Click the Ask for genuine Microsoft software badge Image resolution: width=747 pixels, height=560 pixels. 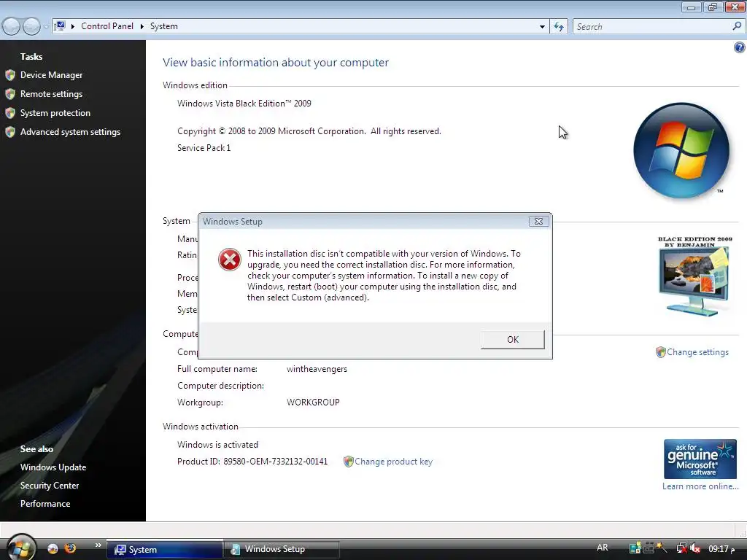(x=700, y=459)
